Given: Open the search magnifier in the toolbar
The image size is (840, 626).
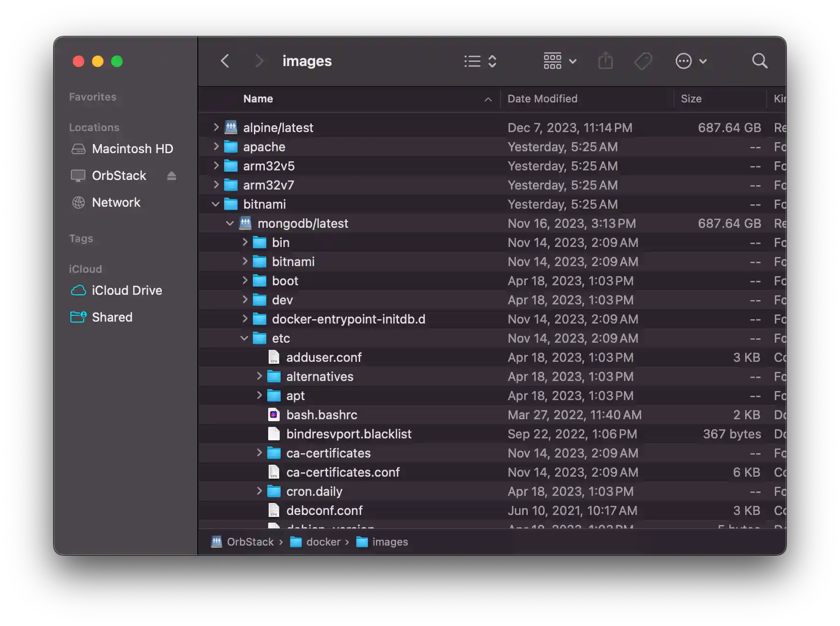Looking at the screenshot, I should pos(760,61).
